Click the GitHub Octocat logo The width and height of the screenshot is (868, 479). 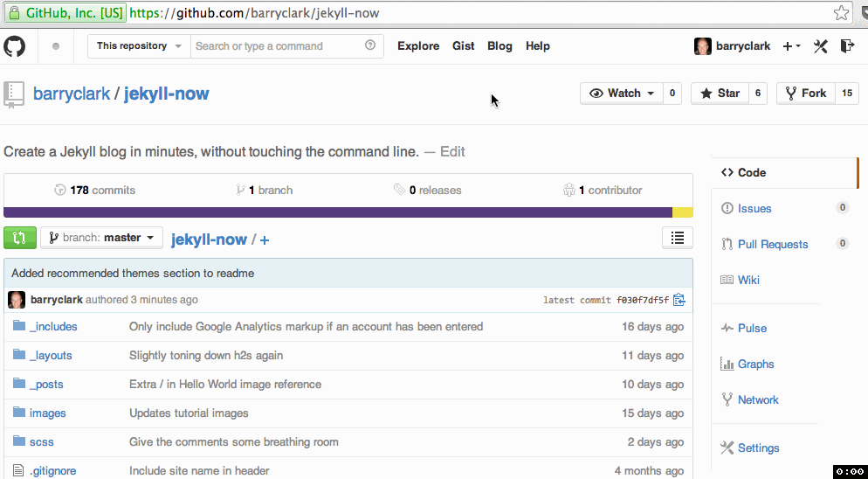tap(15, 46)
